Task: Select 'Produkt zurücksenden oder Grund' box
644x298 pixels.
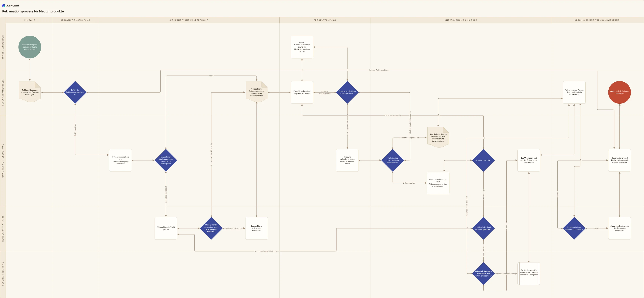Action: (302, 47)
